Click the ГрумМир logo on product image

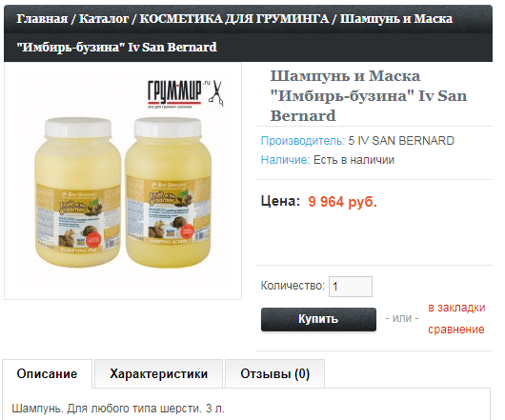(175, 93)
